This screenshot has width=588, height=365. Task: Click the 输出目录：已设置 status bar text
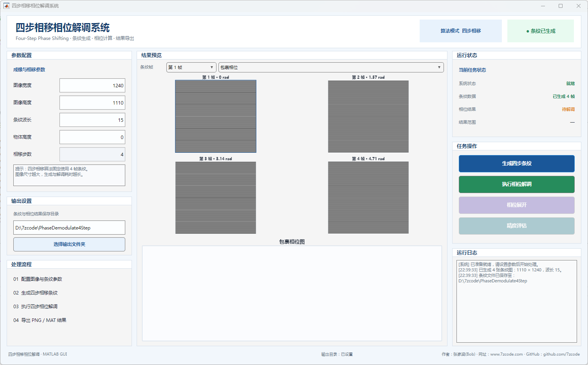tap(337, 354)
